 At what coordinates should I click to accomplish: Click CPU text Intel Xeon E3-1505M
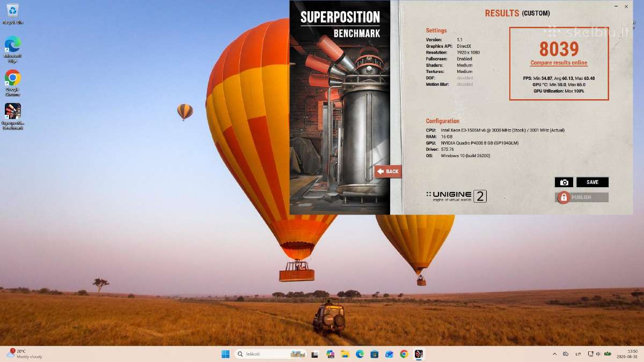pyautogui.click(x=503, y=130)
